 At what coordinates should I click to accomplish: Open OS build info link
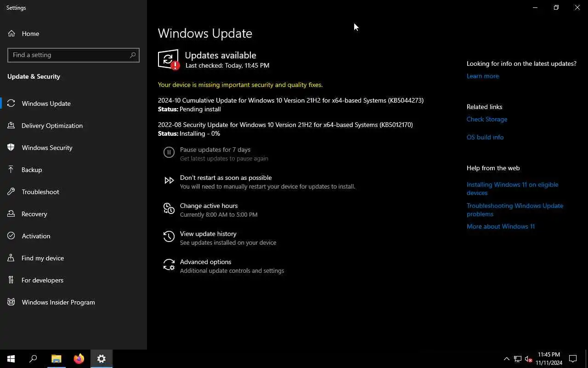click(485, 137)
